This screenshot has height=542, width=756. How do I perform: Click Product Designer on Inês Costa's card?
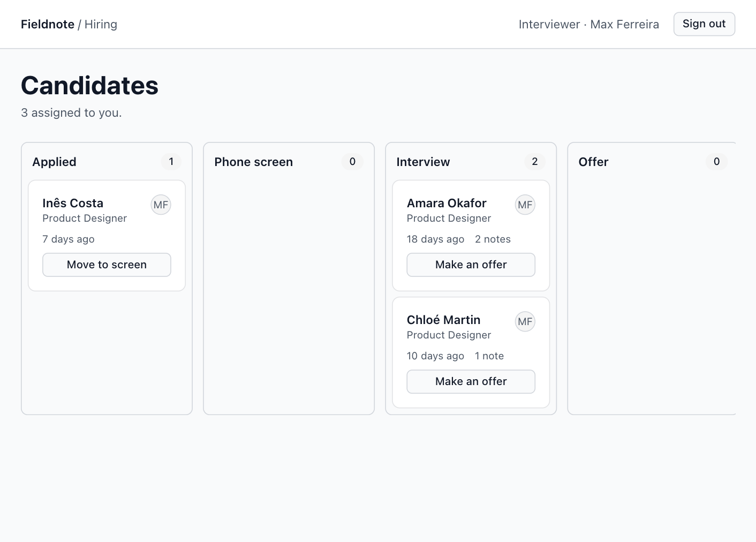tap(85, 218)
